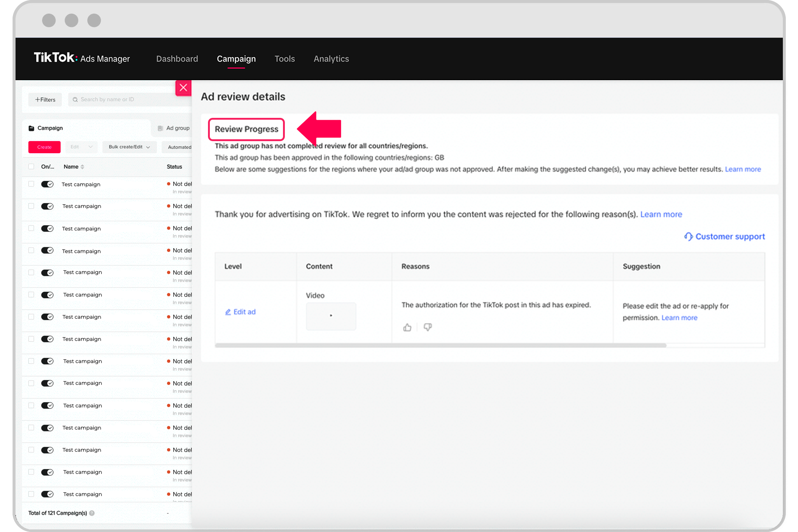Click the search magnifier icon
Viewport: 798px width, 532px height.
75,100
